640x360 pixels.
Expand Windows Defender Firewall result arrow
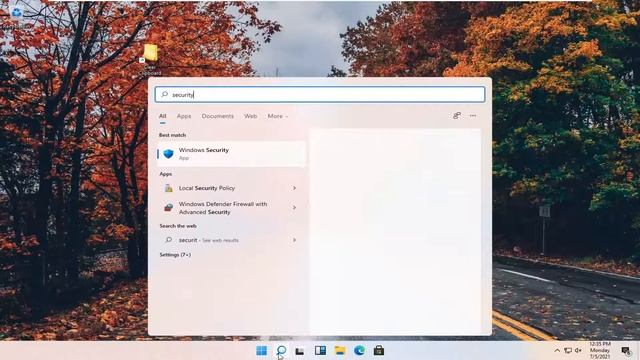coord(294,208)
